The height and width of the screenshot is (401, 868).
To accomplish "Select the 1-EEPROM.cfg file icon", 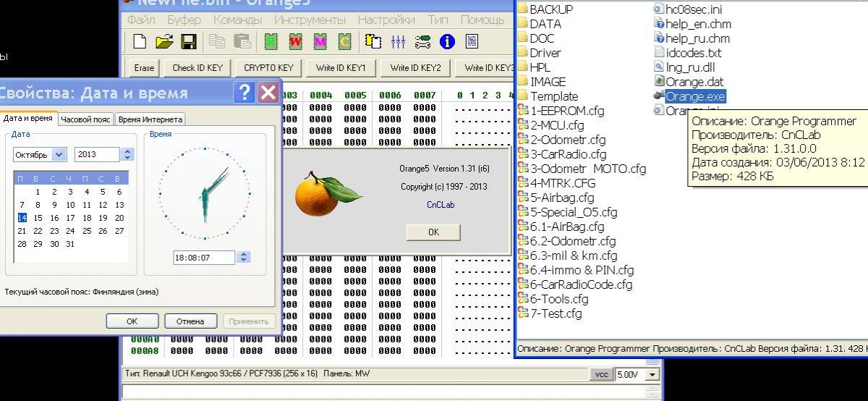I will point(523,111).
